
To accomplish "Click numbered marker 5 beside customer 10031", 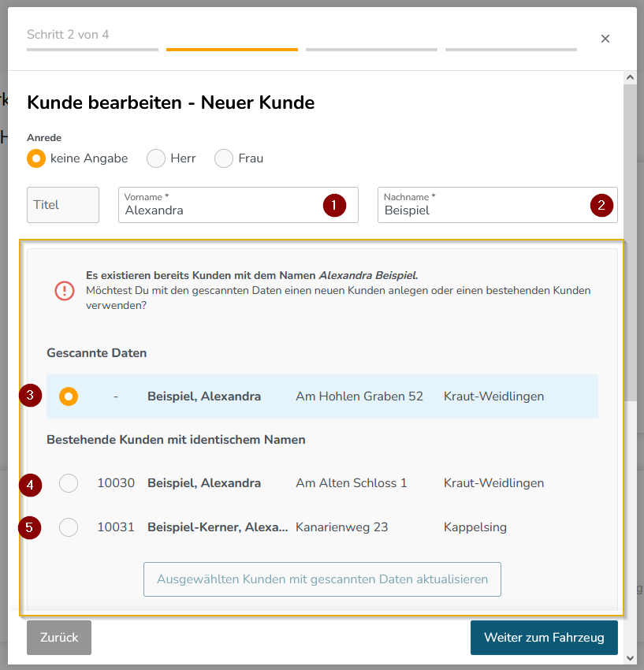I will pyautogui.click(x=30, y=527).
